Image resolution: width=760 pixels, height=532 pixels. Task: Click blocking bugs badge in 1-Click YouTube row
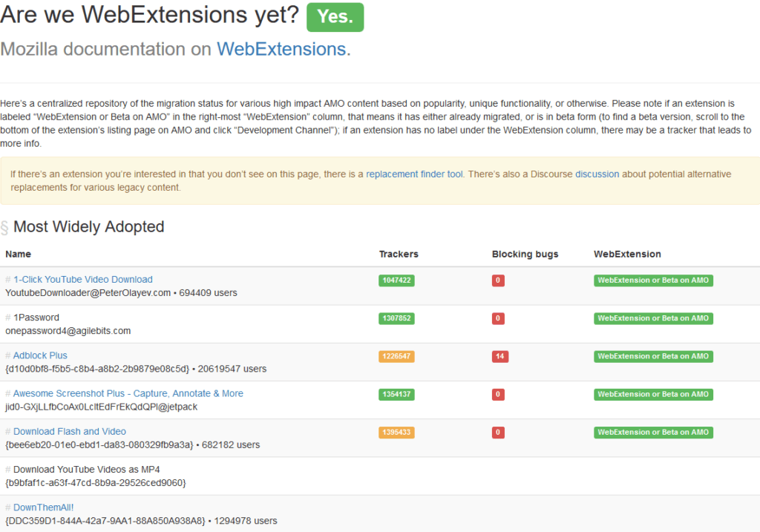pos(498,280)
